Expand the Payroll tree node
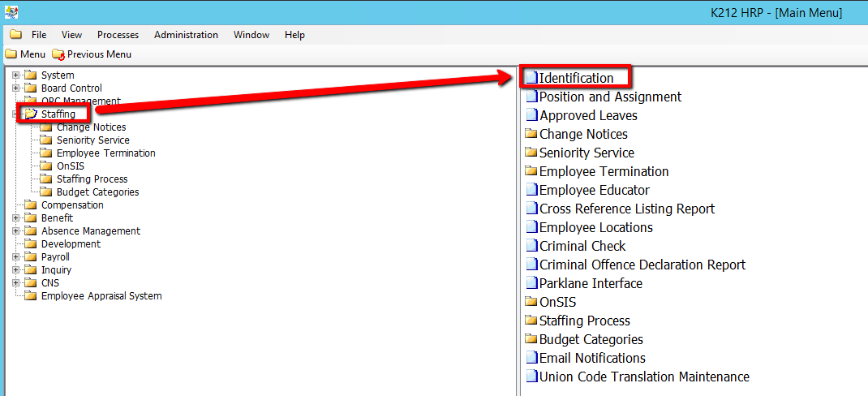 pyautogui.click(x=15, y=257)
